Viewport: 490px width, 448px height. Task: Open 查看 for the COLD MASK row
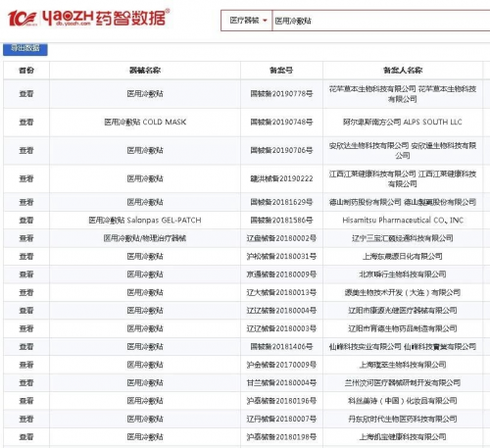[x=26, y=123]
